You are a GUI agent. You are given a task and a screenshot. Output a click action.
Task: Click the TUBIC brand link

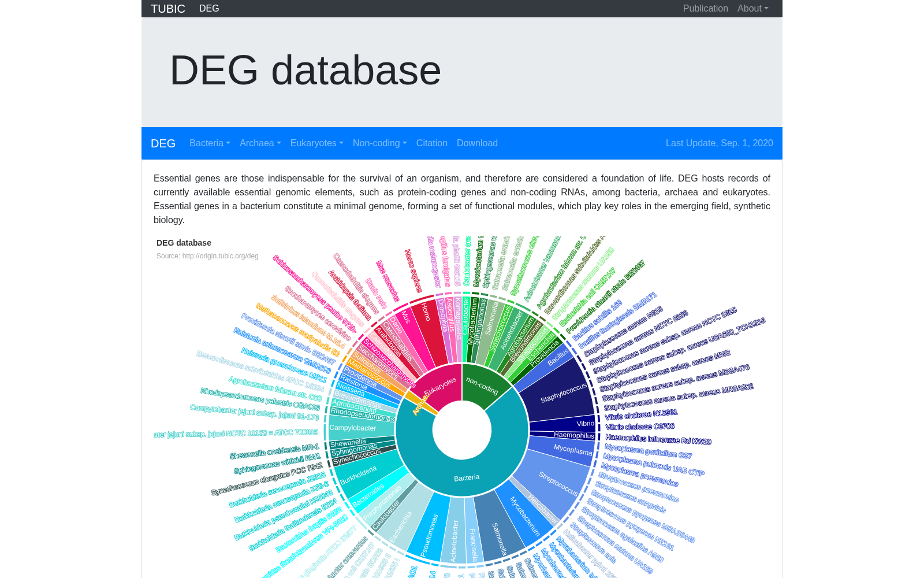click(167, 9)
